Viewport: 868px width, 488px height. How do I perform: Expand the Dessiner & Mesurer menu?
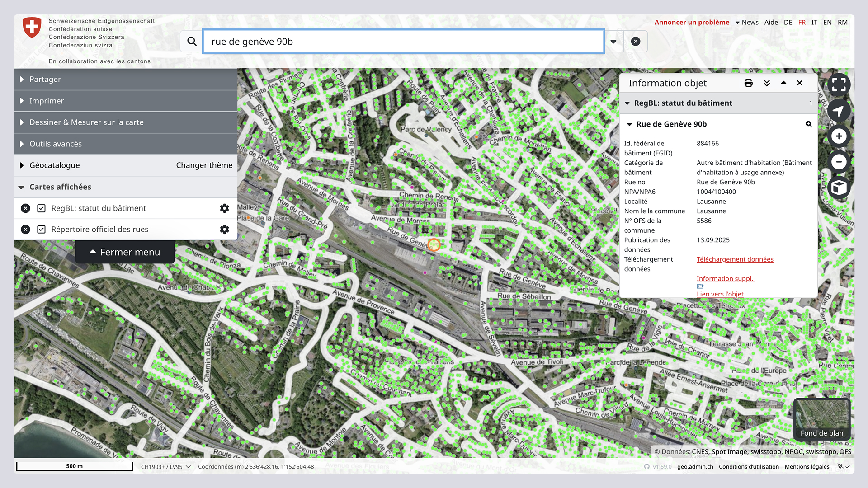[86, 122]
